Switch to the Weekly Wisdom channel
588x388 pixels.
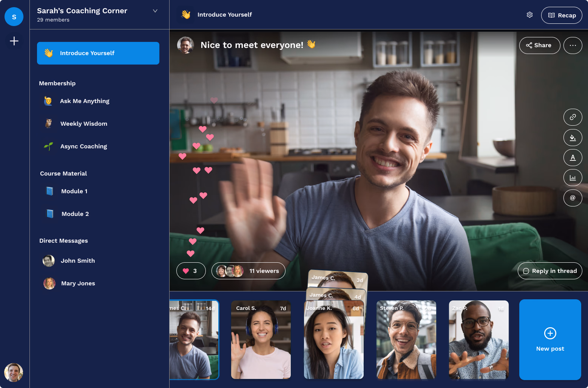[84, 123]
